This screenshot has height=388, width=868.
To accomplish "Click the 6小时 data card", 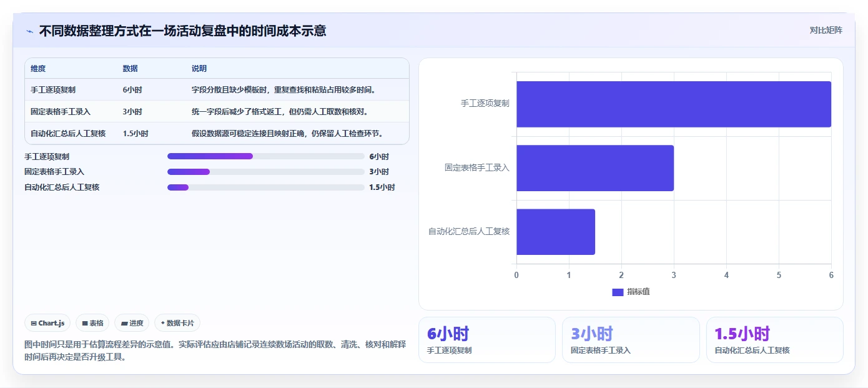I will click(x=486, y=340).
